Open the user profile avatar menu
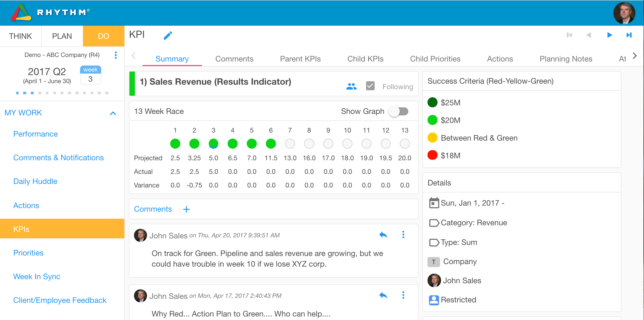The height and width of the screenshot is (320, 644). coord(624,13)
